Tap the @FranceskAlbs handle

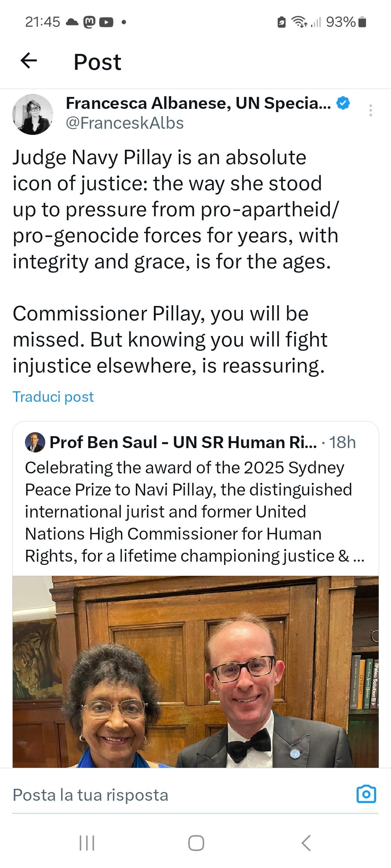125,123
